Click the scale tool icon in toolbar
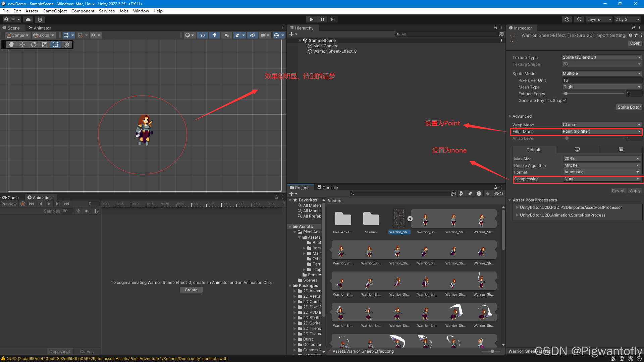The image size is (644, 362). coord(44,44)
